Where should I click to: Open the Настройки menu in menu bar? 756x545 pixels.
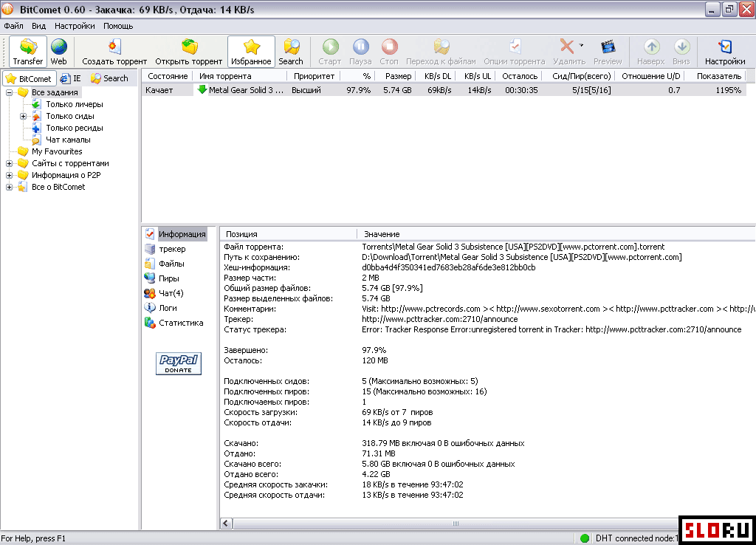(x=75, y=26)
